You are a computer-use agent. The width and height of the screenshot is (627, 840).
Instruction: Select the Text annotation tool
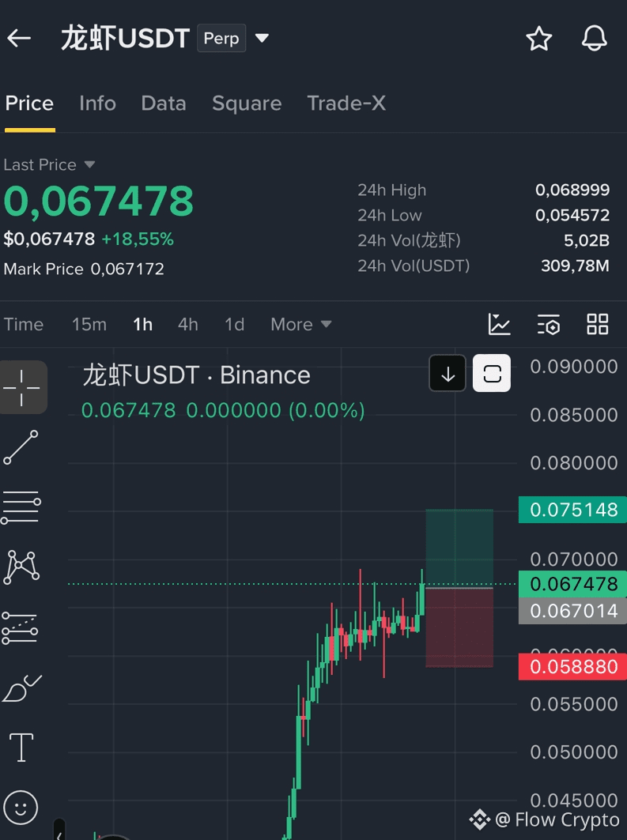pos(21,748)
